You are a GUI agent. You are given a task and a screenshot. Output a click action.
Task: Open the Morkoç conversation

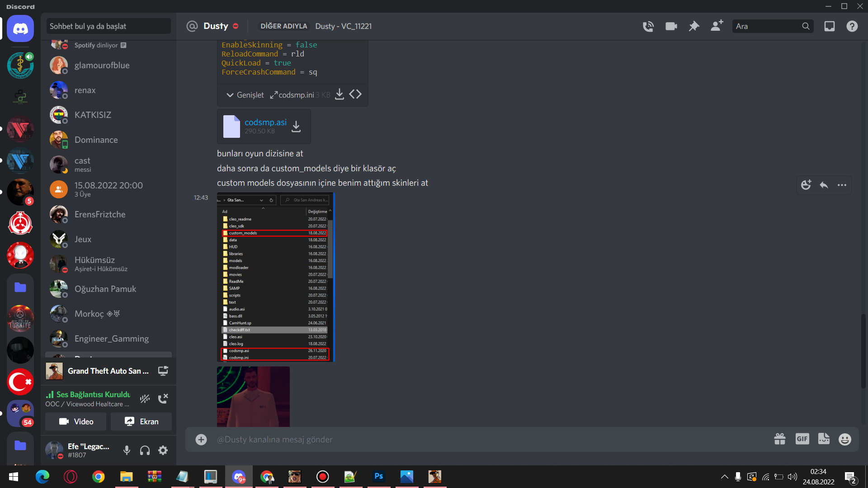pos(108,314)
